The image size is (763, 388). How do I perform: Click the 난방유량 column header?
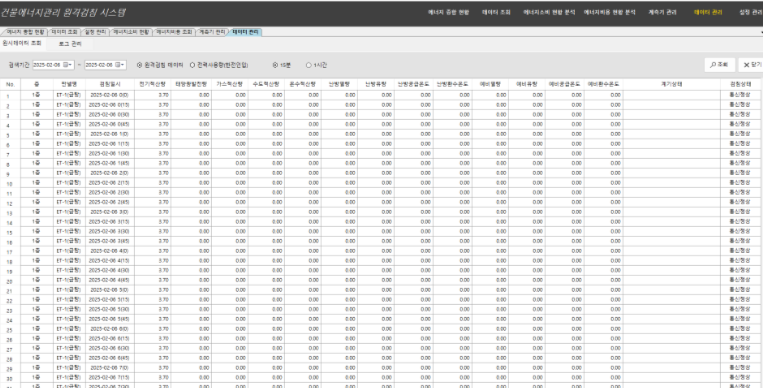[x=376, y=84]
